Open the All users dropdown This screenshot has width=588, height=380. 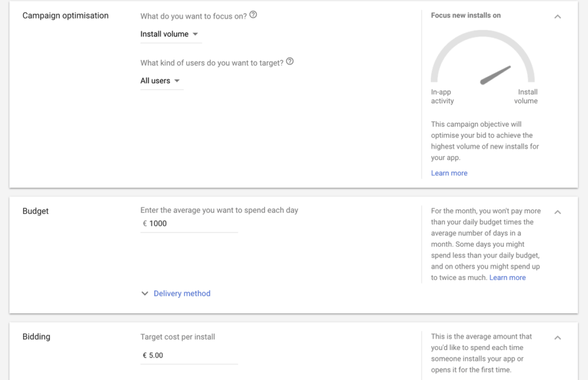click(x=161, y=80)
